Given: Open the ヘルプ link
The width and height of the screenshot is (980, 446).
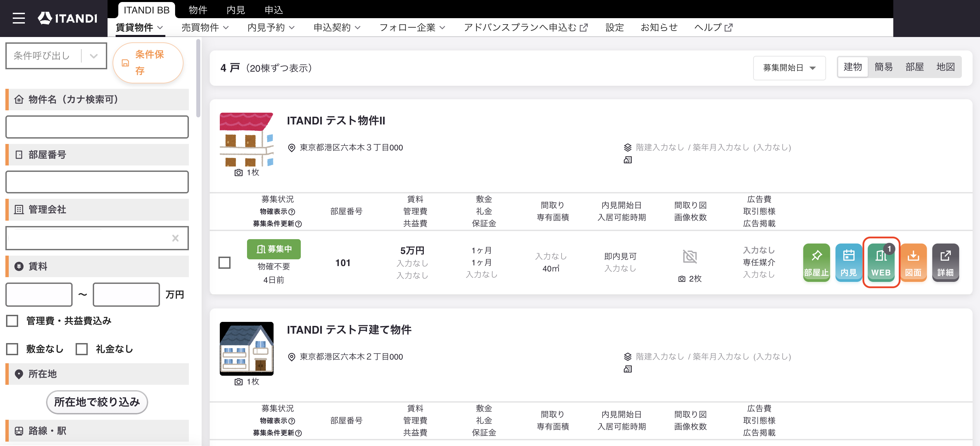Looking at the screenshot, I should (713, 28).
